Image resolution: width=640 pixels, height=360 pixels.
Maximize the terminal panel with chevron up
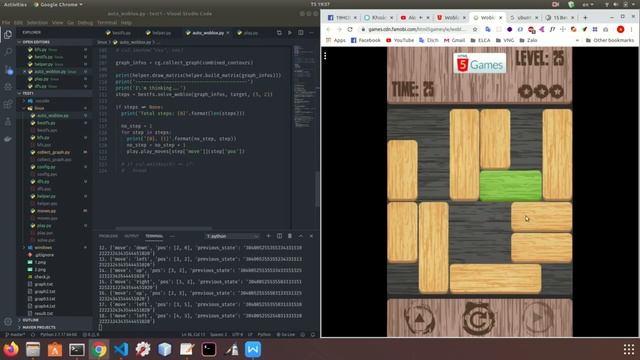tap(300, 236)
